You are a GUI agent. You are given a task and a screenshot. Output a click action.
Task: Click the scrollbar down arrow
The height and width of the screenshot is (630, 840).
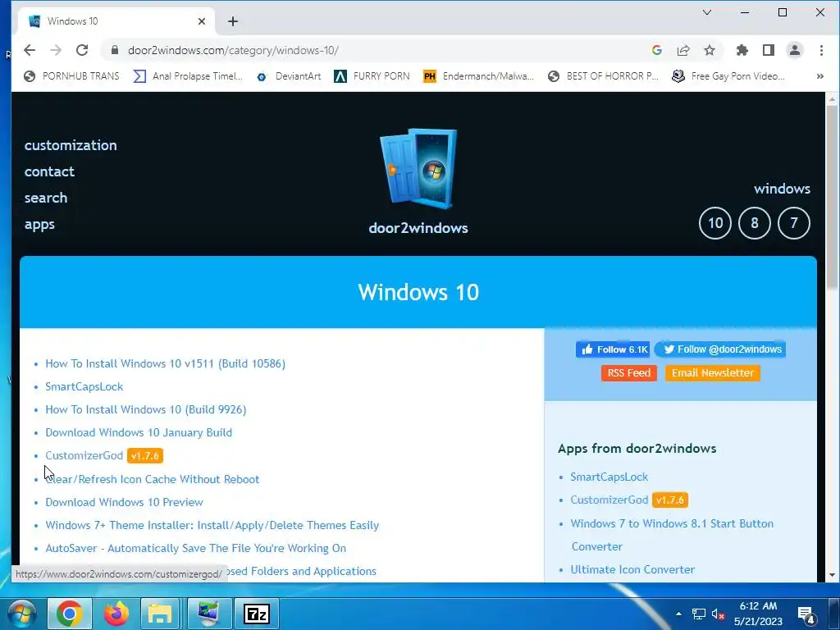point(832,575)
